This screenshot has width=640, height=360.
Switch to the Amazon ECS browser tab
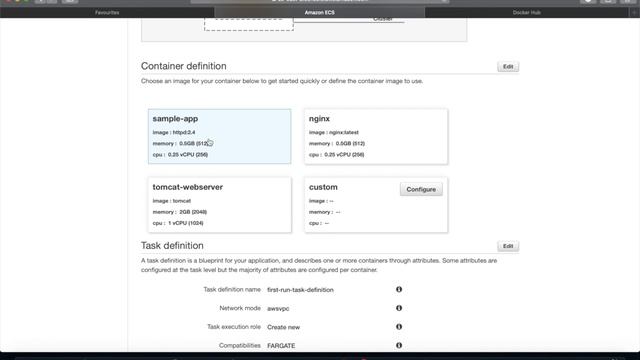(x=320, y=13)
